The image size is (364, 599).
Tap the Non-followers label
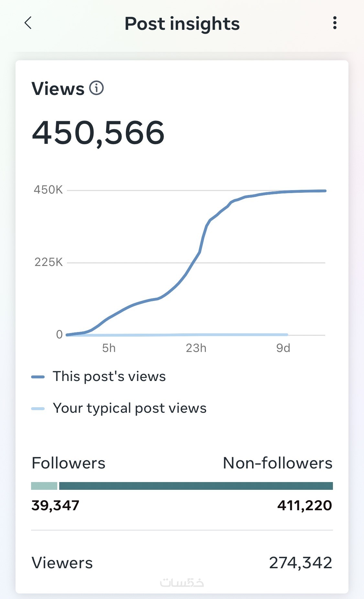[278, 463]
